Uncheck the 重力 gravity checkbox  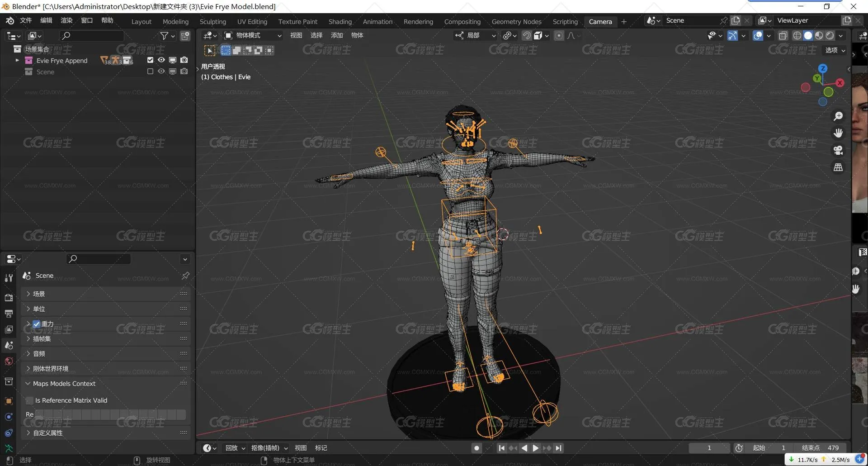point(37,324)
